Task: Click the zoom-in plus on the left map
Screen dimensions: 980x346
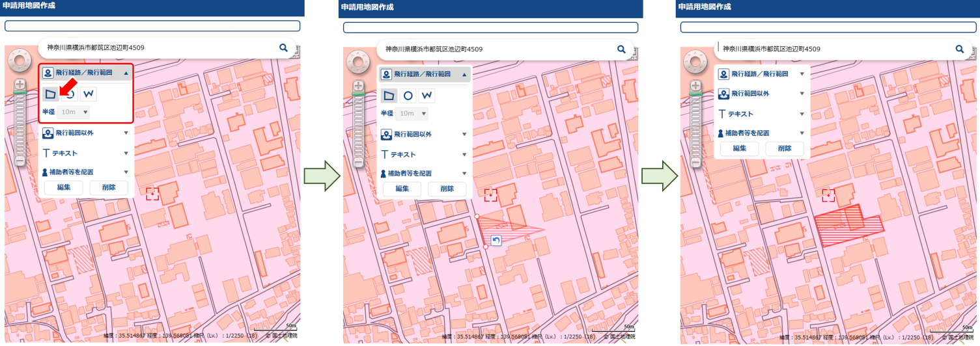Action: pyautogui.click(x=20, y=85)
